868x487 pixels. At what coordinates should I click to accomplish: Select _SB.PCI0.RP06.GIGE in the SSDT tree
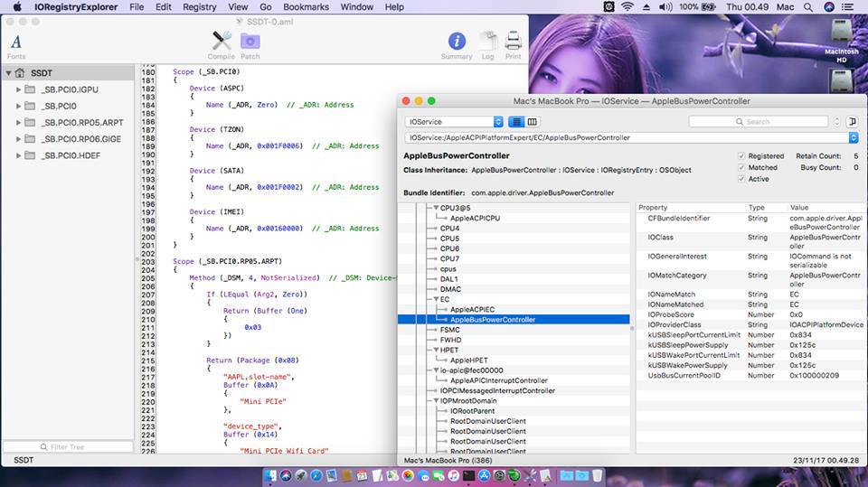(81, 139)
